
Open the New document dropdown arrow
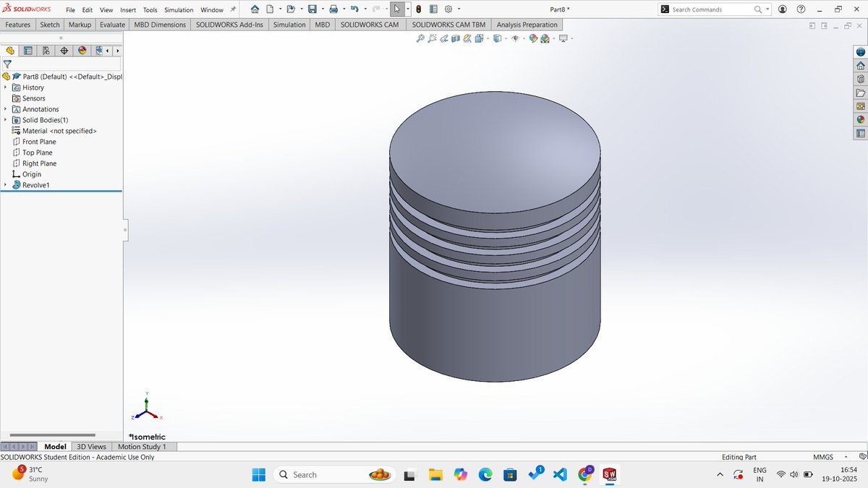279,9
